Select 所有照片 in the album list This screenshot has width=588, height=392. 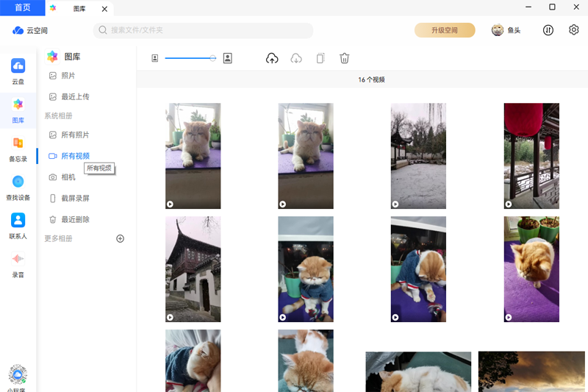tap(75, 135)
